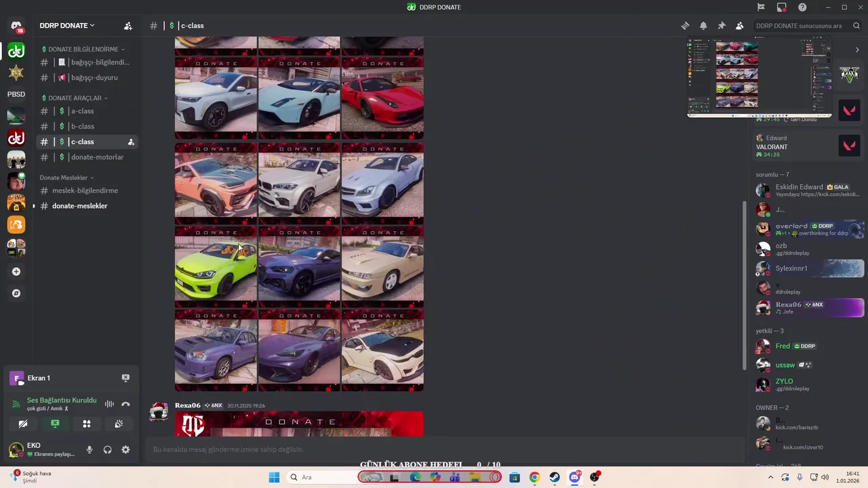Viewport: 868px width, 488px height.
Task: Open the Help question mark icon
Action: point(802,7)
